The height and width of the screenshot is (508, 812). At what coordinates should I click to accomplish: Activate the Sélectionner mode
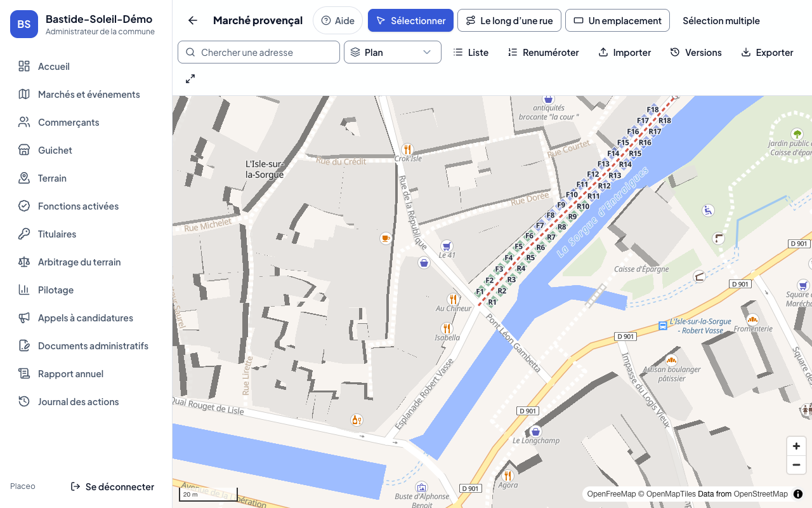point(410,20)
